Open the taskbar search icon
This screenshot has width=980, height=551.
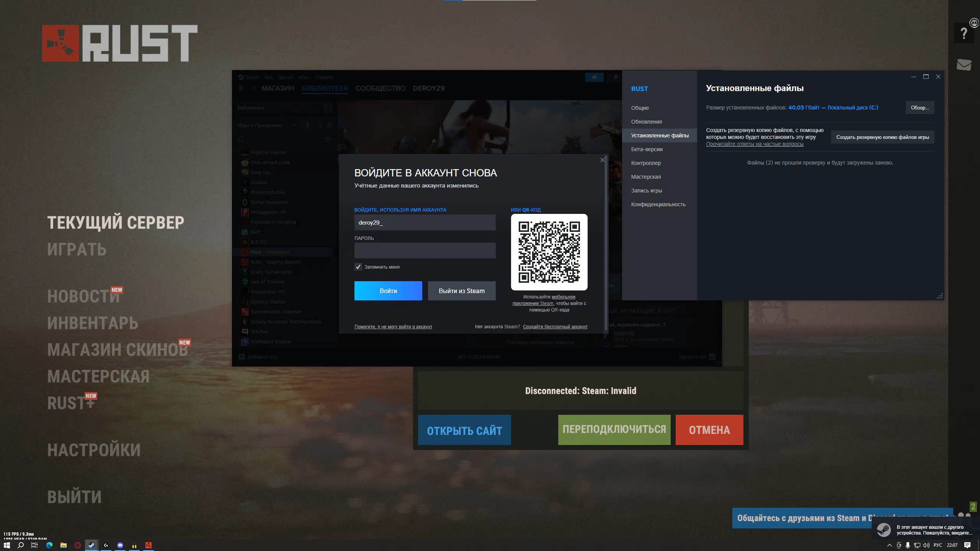point(21,545)
